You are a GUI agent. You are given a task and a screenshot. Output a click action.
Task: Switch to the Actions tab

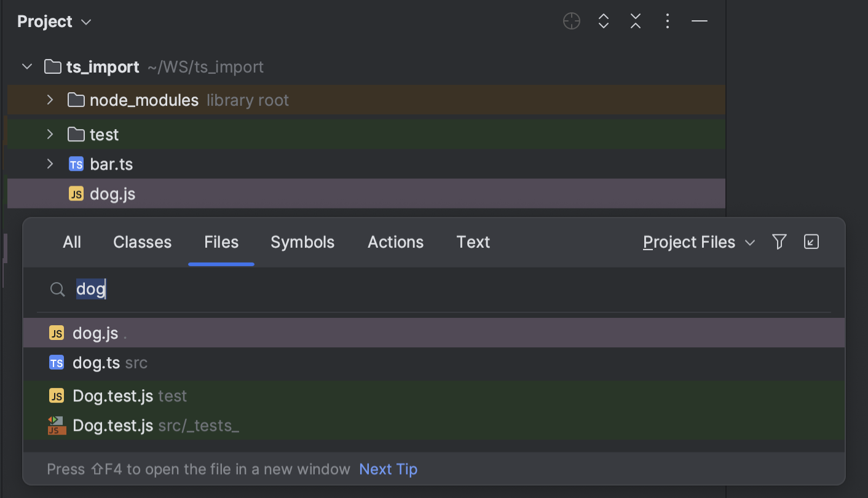(395, 242)
